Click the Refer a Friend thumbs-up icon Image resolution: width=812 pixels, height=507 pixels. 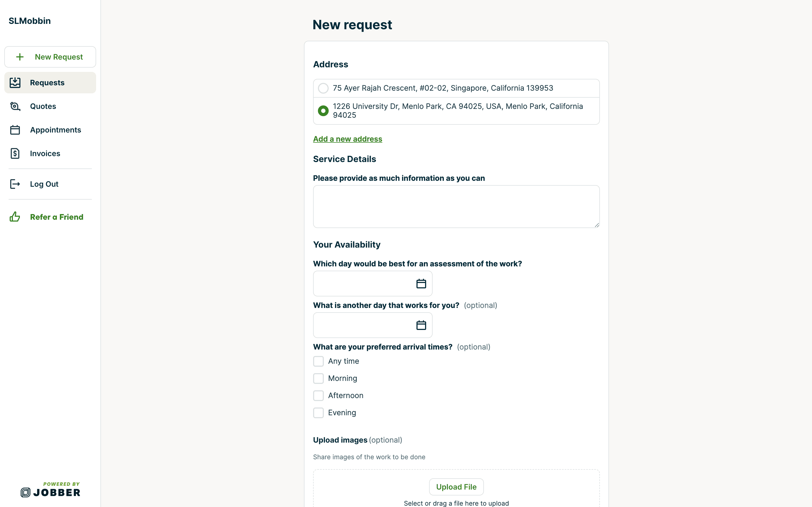(15, 217)
